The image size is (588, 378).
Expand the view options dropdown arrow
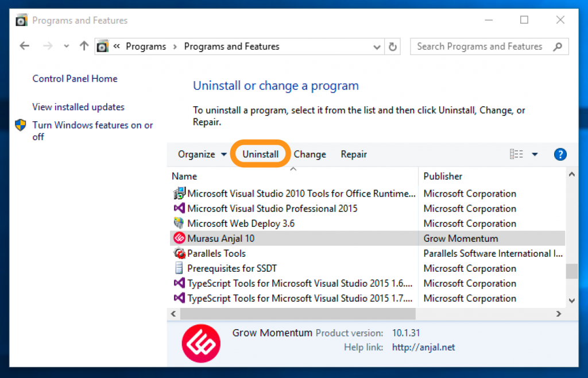tap(535, 154)
